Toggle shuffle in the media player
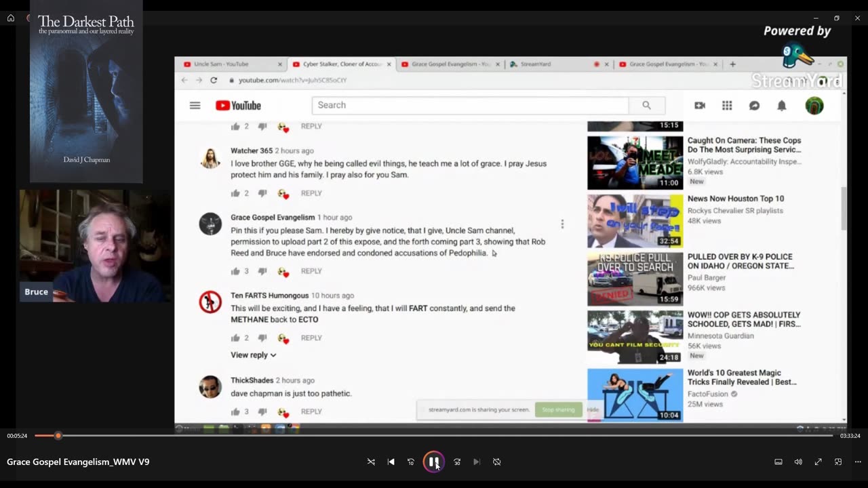The width and height of the screenshot is (868, 488). pyautogui.click(x=371, y=462)
